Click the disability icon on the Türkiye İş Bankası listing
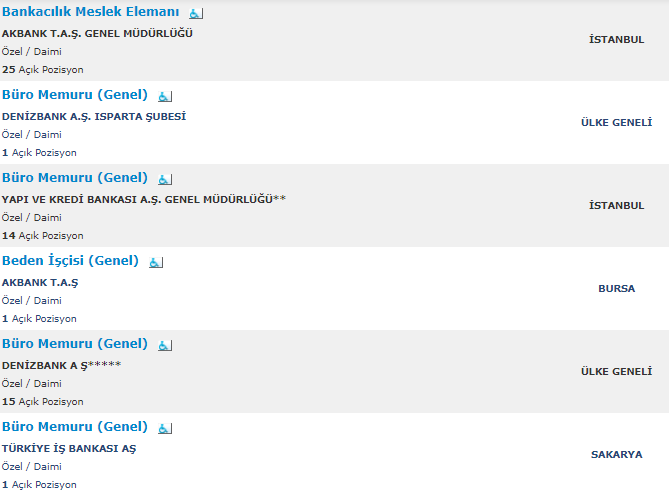Screen dimensions: 669x495 (x=165, y=428)
